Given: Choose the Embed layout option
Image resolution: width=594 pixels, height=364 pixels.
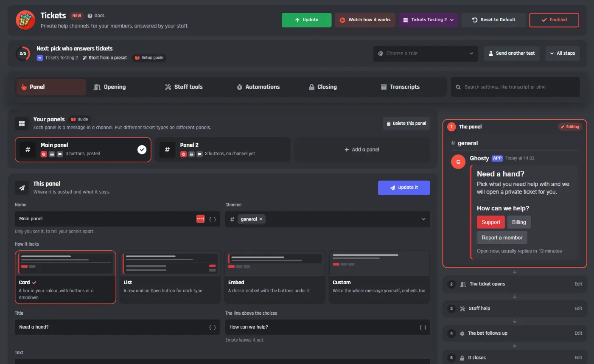Looking at the screenshot, I should click(275, 277).
